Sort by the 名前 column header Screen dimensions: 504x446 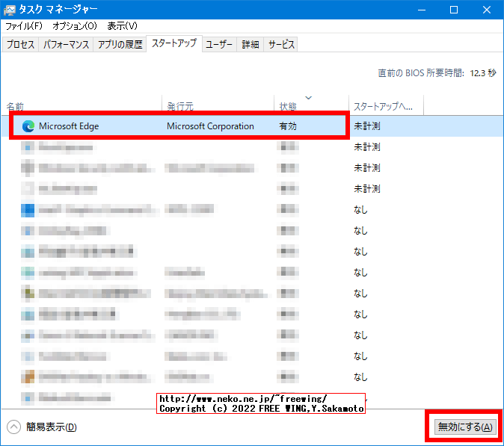tap(82, 105)
